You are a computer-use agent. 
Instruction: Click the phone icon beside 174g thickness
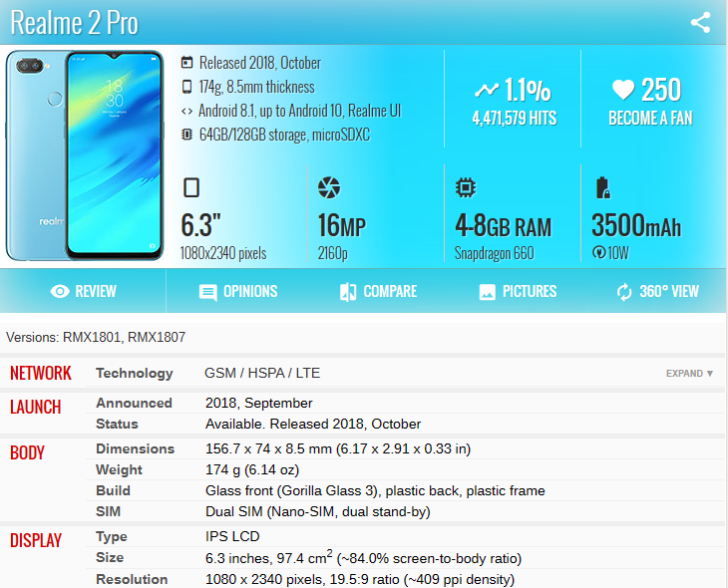[186, 87]
